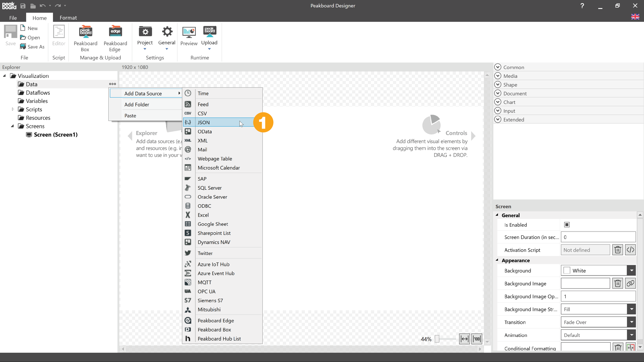This screenshot has width=644, height=362.
Task: Click New file button
Action: [29, 28]
